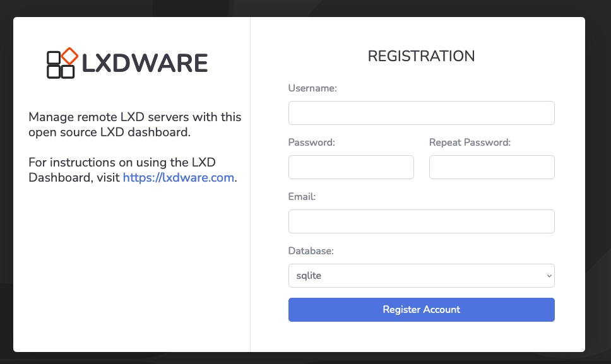This screenshot has width=611, height=364.
Task: Click into the Password field
Action: 351,167
